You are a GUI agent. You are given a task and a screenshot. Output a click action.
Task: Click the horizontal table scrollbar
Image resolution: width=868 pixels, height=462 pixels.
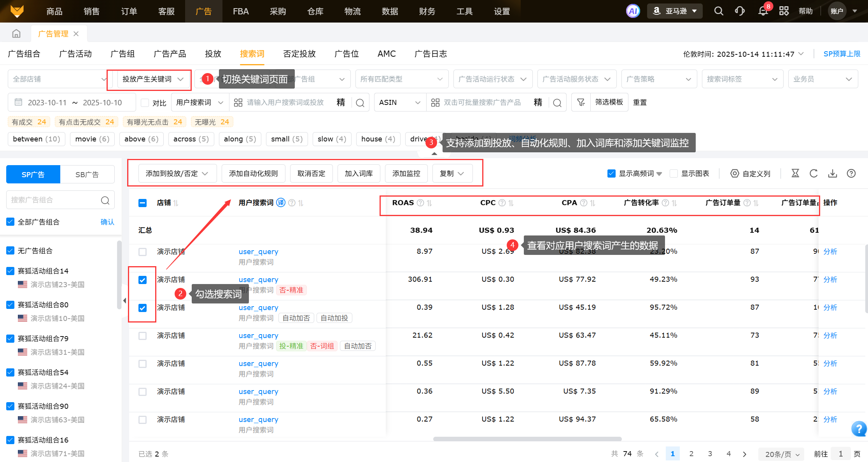527,439
